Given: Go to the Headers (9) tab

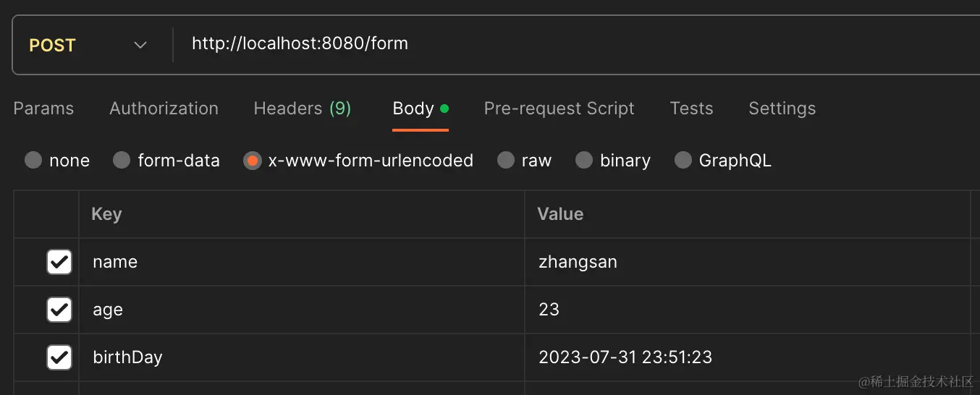Looking at the screenshot, I should 302,109.
